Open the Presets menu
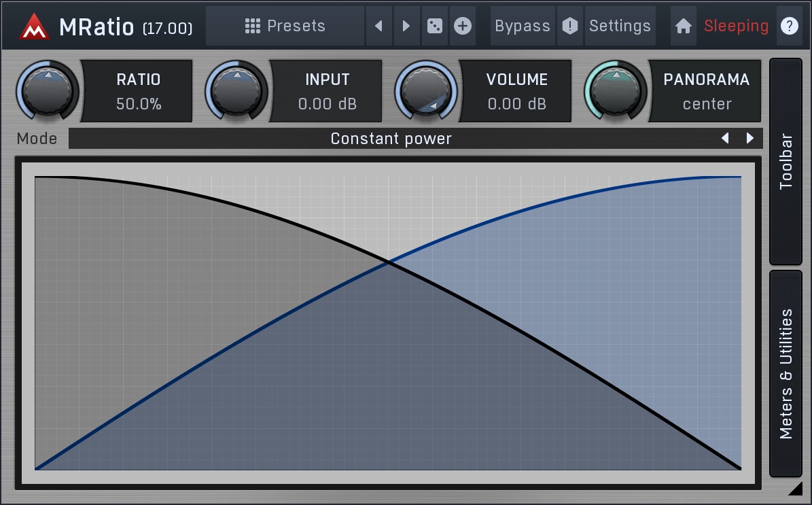The width and height of the screenshot is (812, 505). point(285,27)
